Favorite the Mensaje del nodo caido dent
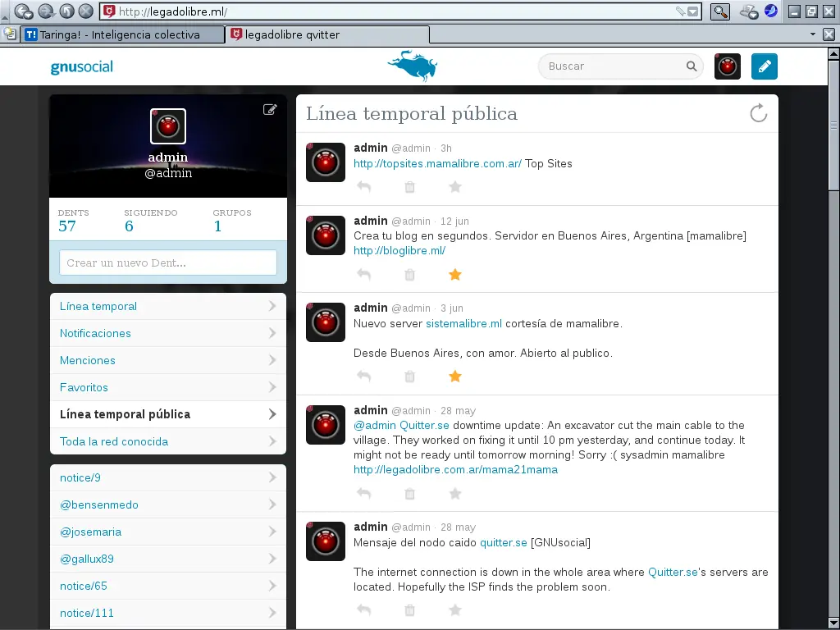 coord(455,610)
